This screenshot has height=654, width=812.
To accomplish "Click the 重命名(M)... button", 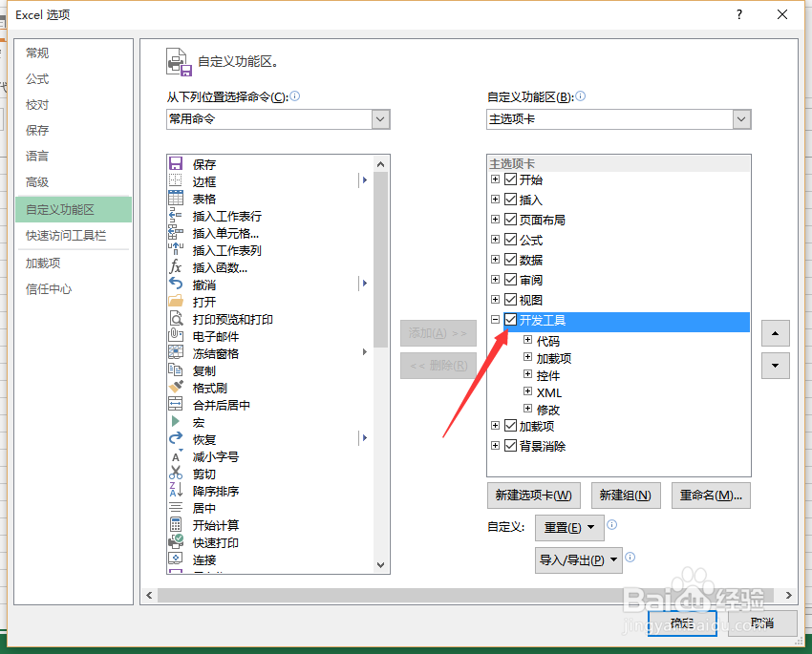I will click(x=711, y=496).
